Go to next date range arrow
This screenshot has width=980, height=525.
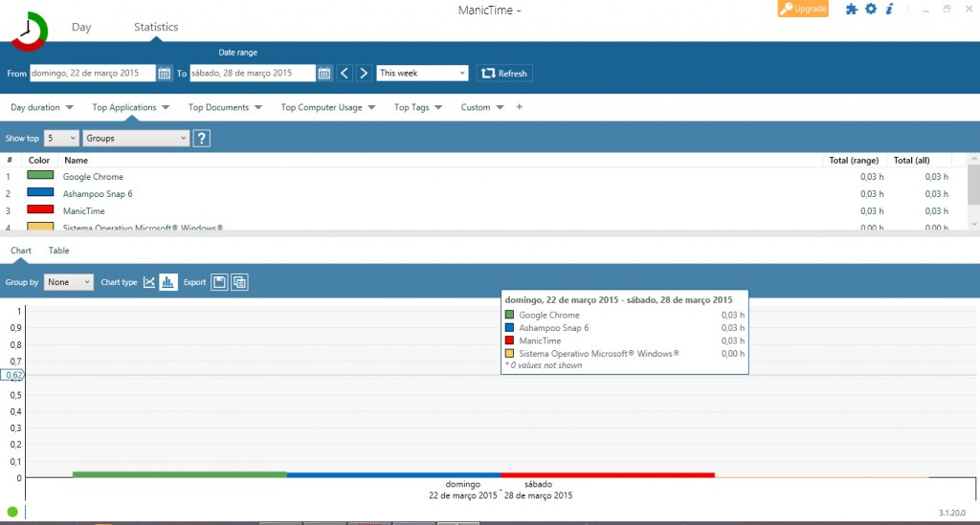tap(364, 73)
